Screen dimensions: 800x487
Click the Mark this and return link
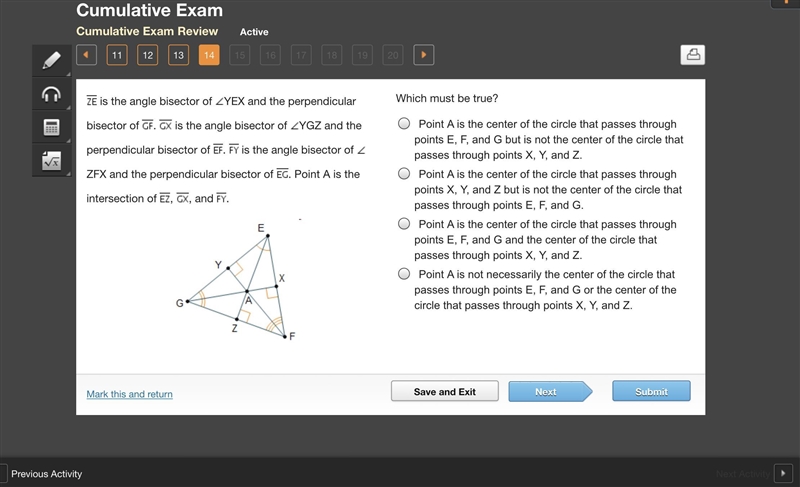click(130, 394)
